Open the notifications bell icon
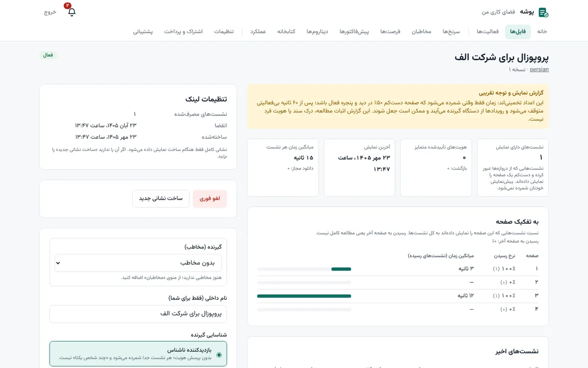The height and width of the screenshot is (368, 588). point(72,12)
